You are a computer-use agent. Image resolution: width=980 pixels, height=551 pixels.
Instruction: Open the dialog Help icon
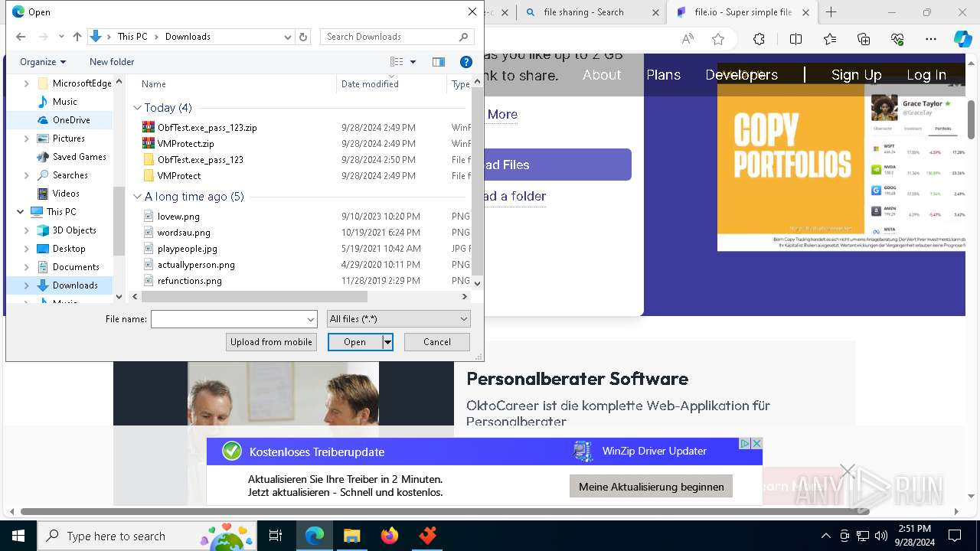pos(465,62)
